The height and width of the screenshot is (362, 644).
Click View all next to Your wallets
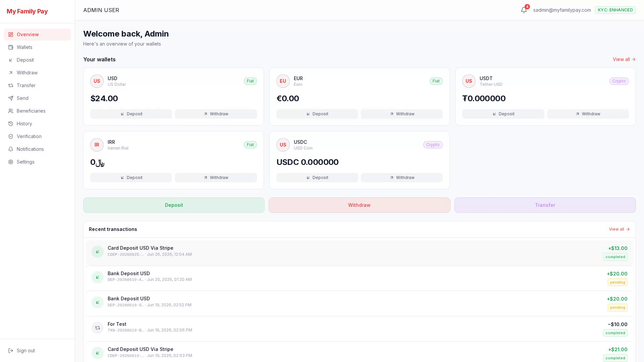tap(624, 59)
